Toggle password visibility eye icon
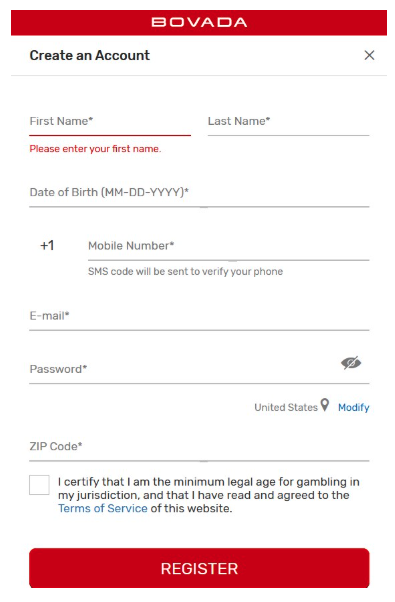This screenshot has width=395, height=602. point(351,362)
